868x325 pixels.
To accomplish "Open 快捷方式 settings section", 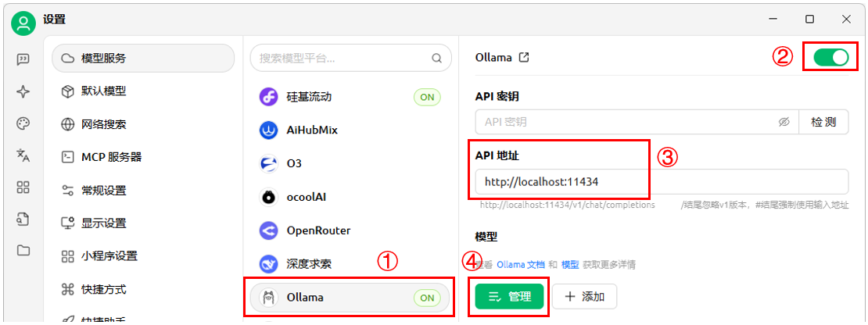I will tap(143, 289).
